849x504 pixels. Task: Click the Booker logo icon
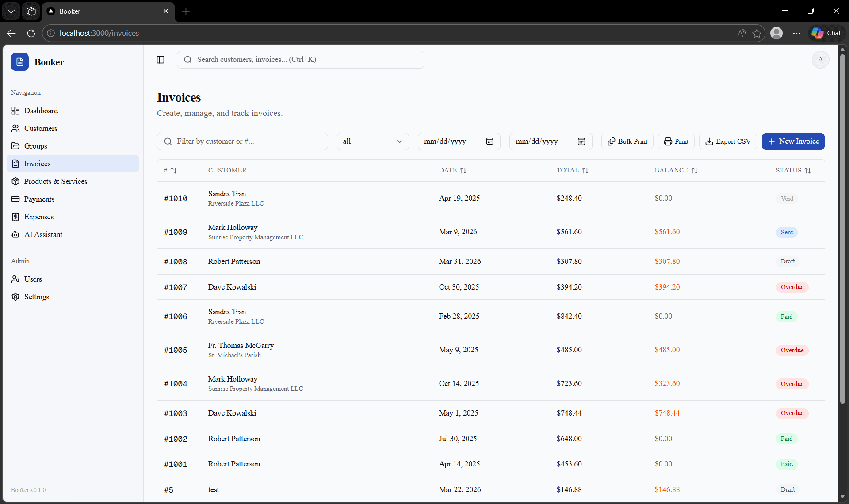[x=20, y=62]
